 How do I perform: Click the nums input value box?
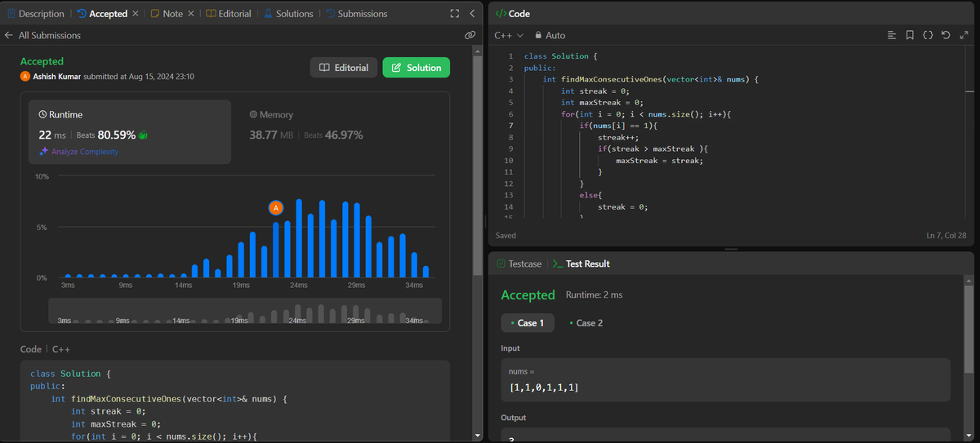coord(725,379)
